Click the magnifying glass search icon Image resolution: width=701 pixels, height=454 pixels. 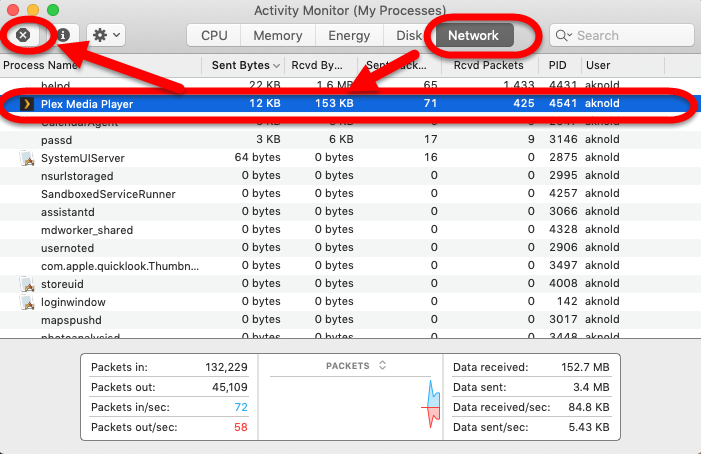(565, 36)
